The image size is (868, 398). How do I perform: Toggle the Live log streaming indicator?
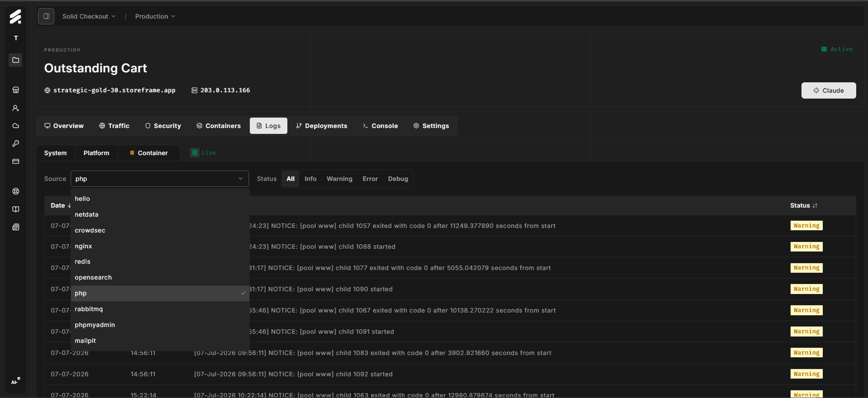coord(203,153)
